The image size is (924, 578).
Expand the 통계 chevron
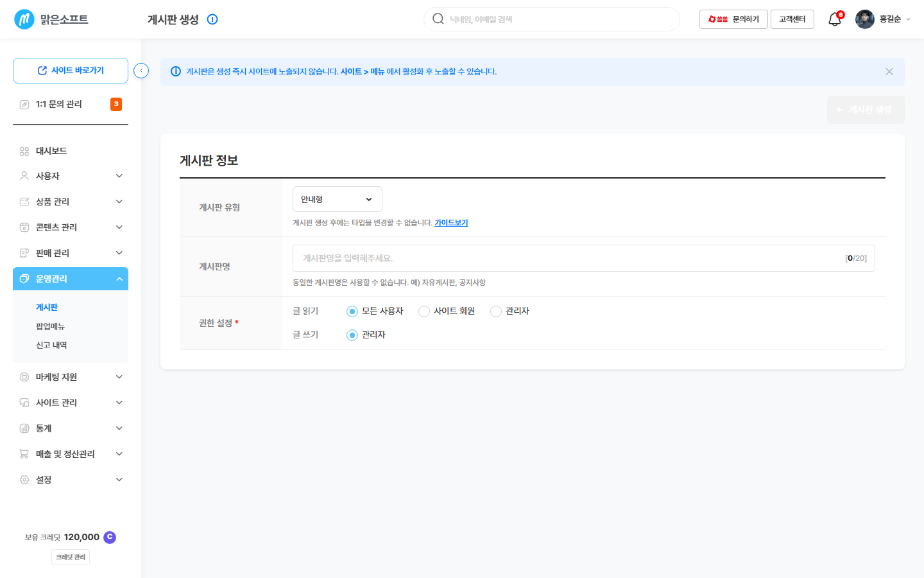[x=119, y=428]
